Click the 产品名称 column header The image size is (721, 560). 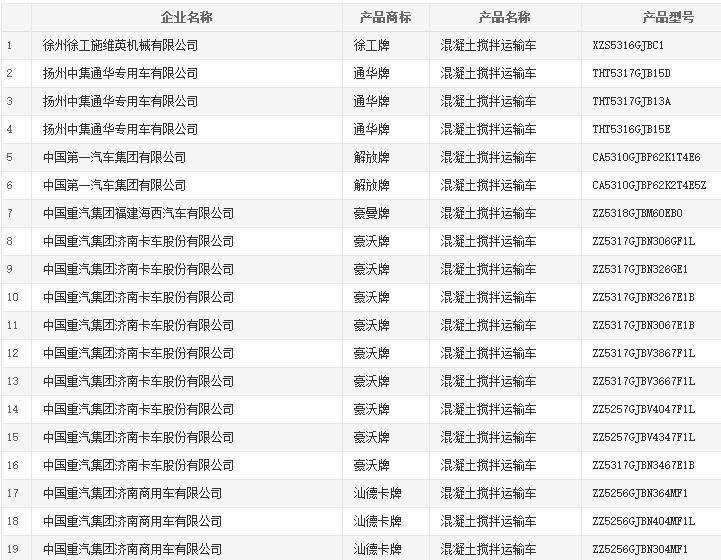coord(504,17)
